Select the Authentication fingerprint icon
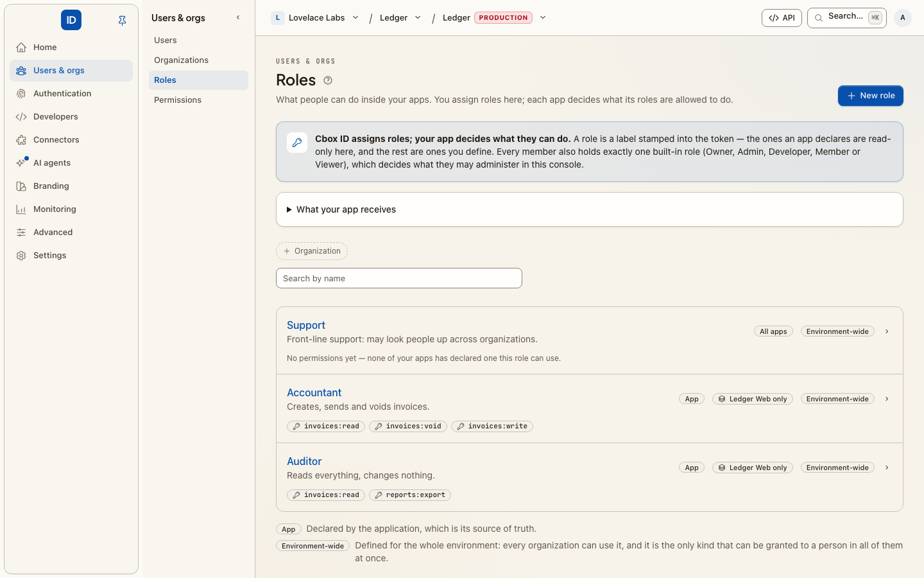 point(21,94)
